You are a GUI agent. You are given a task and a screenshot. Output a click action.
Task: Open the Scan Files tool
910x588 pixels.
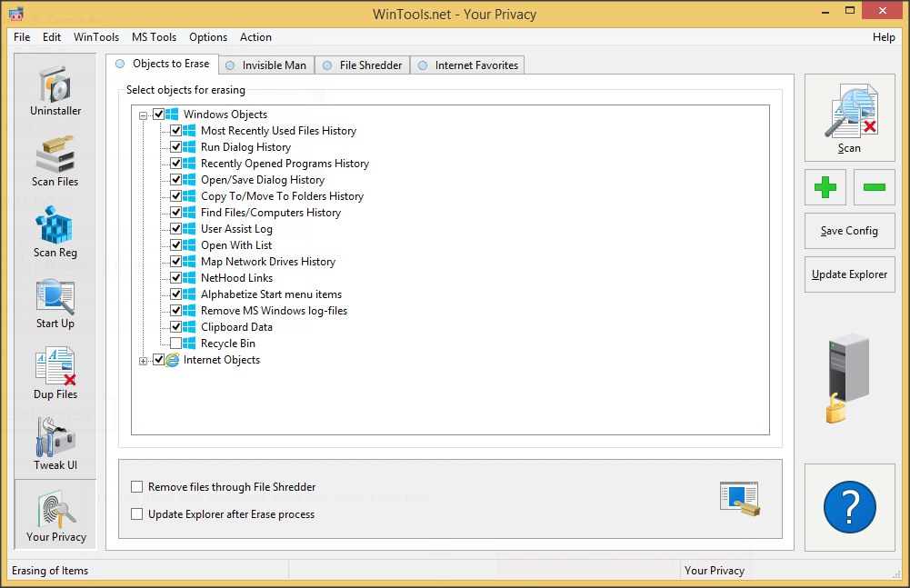[55, 162]
